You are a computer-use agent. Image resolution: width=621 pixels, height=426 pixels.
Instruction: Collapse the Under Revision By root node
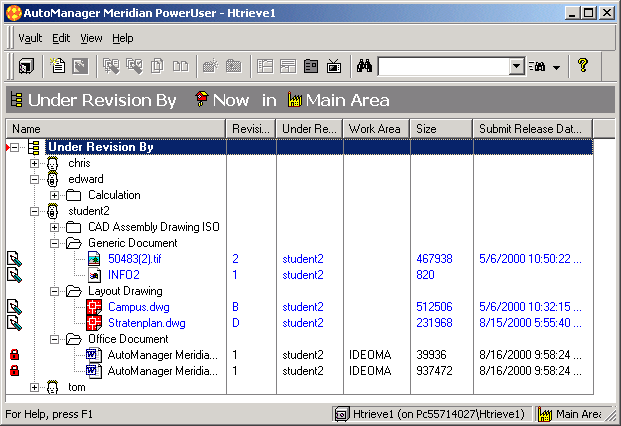[15, 147]
